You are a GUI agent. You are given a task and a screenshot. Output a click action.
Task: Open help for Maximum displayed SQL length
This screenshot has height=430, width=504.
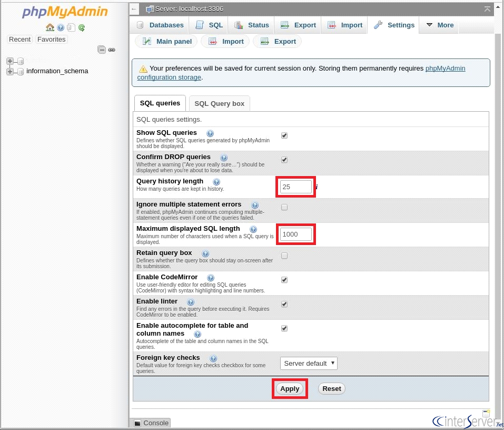253,229
